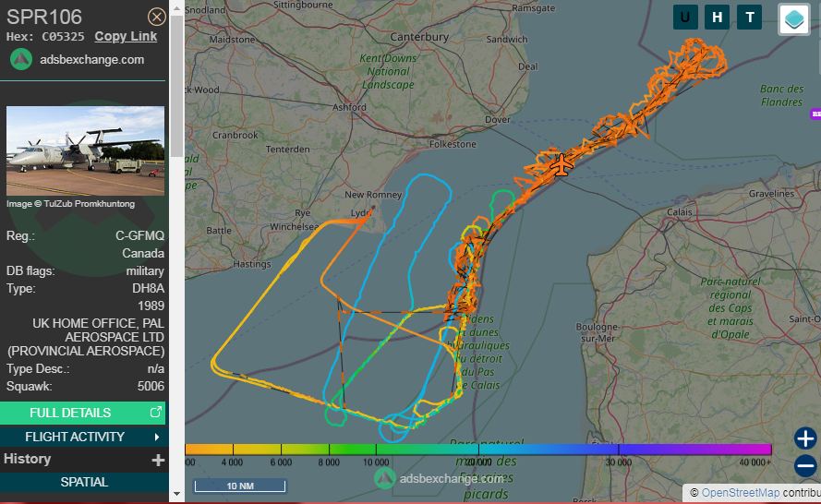Select the SPATIAL section header
The height and width of the screenshot is (504, 821).
pos(84,482)
